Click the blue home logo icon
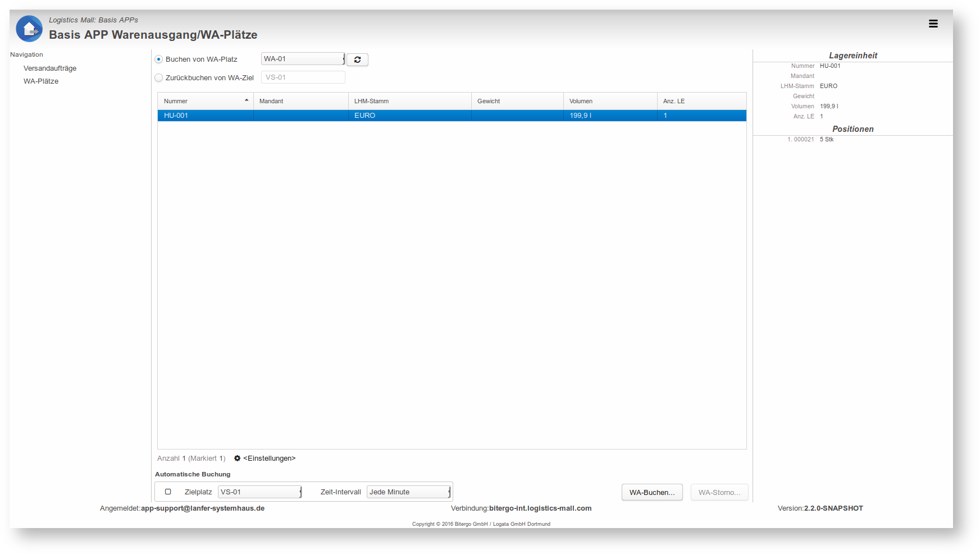This screenshot has height=555, width=980. click(x=29, y=29)
